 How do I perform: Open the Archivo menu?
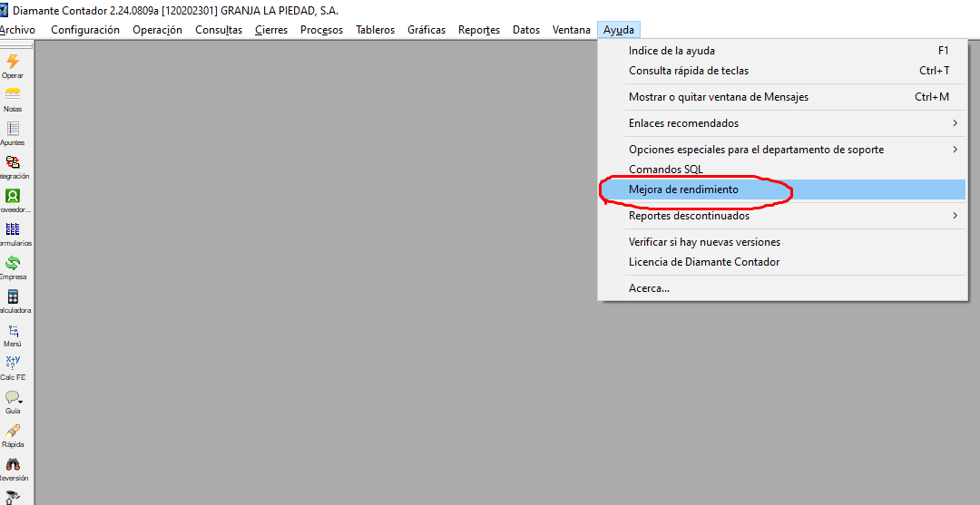point(17,29)
